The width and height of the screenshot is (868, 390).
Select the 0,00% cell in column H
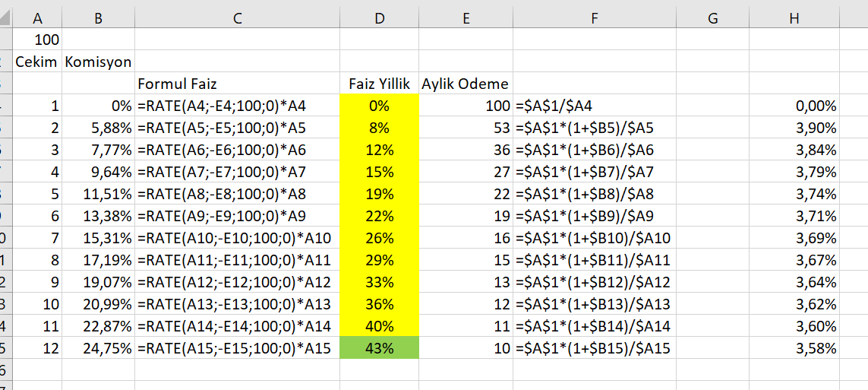coord(794,106)
